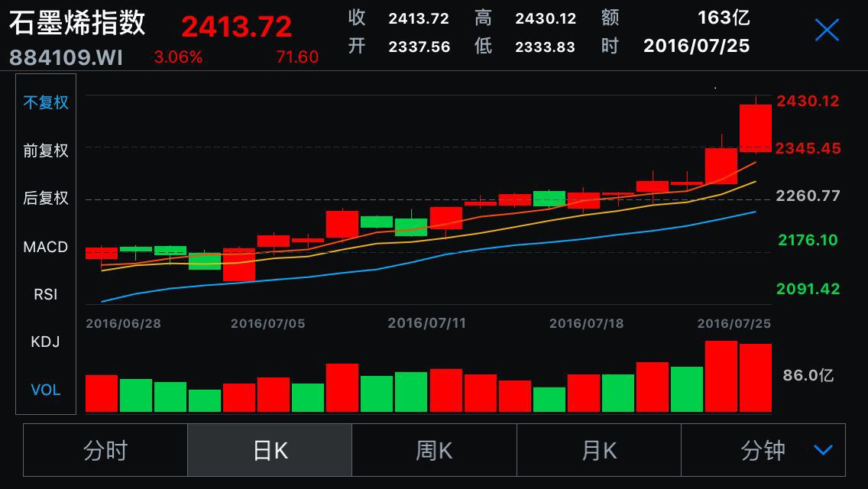Show the RSI indicator

pyautogui.click(x=46, y=294)
